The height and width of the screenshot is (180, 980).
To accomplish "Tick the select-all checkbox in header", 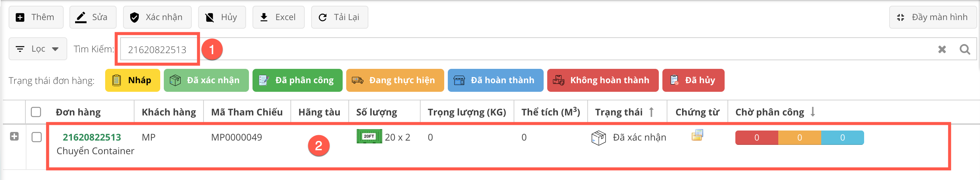I will [36, 112].
